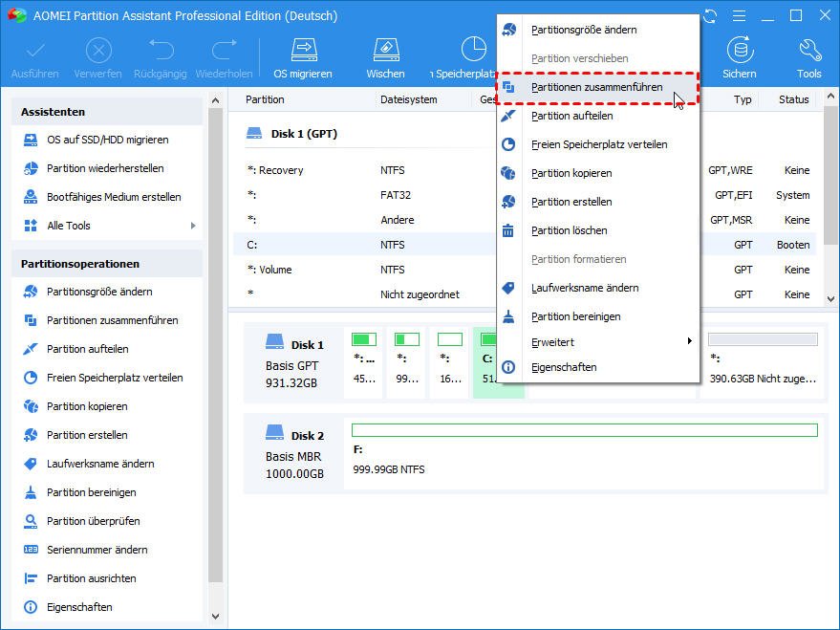Select the Recovery partition row

pyautogui.click(x=525, y=170)
